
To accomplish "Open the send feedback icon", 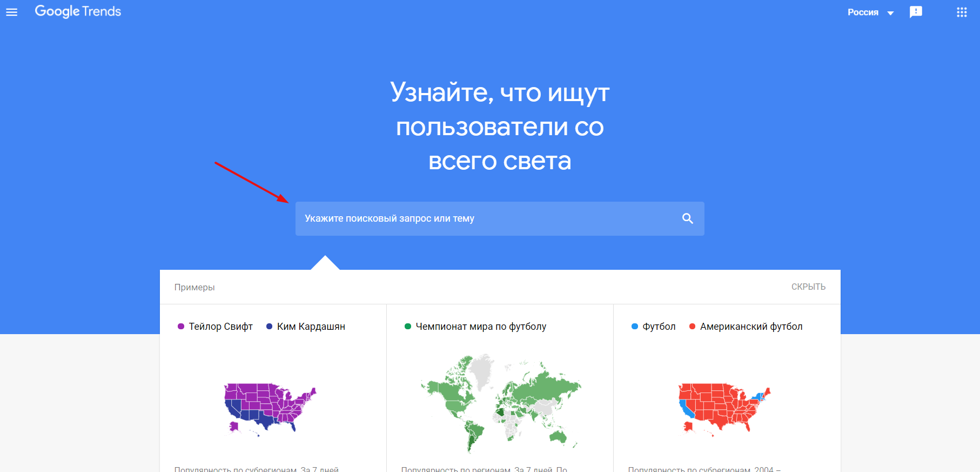I will point(916,12).
